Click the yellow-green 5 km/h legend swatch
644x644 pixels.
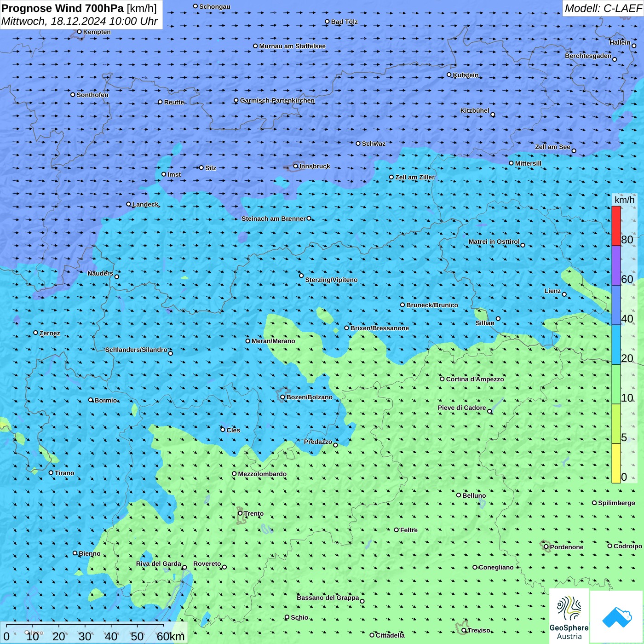(616, 424)
